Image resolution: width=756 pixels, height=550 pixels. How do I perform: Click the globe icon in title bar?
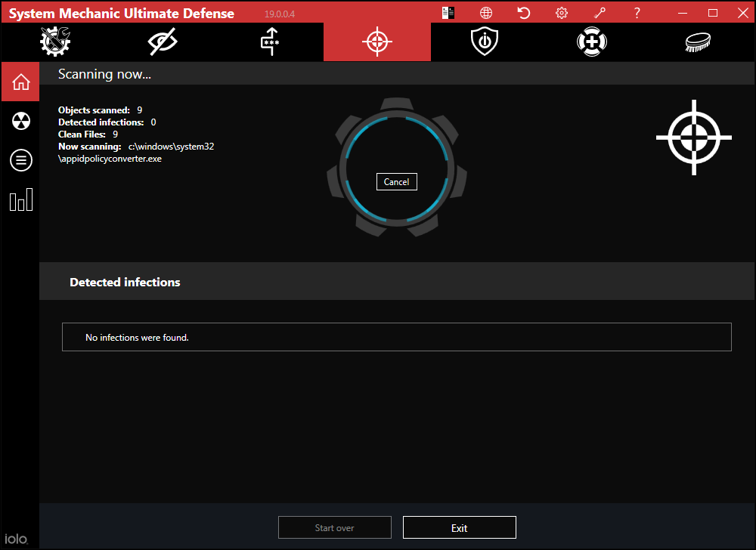coord(486,13)
